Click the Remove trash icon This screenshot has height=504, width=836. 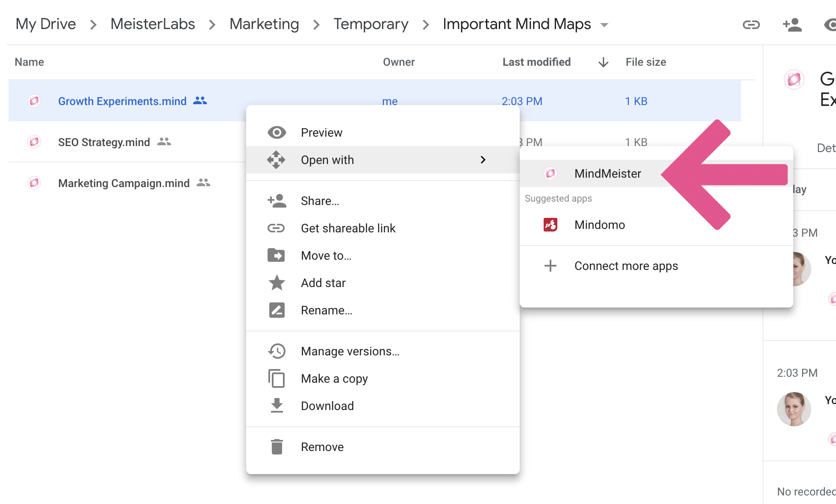[x=277, y=447]
